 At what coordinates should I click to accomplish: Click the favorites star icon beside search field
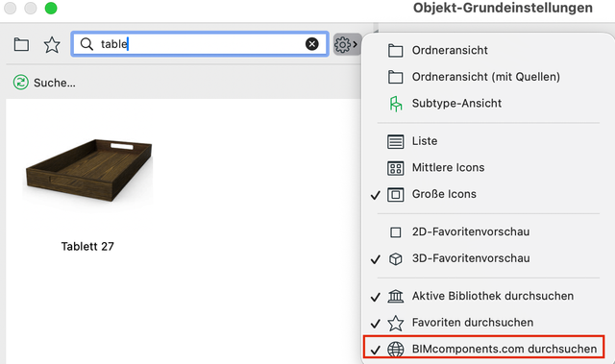[x=52, y=45]
